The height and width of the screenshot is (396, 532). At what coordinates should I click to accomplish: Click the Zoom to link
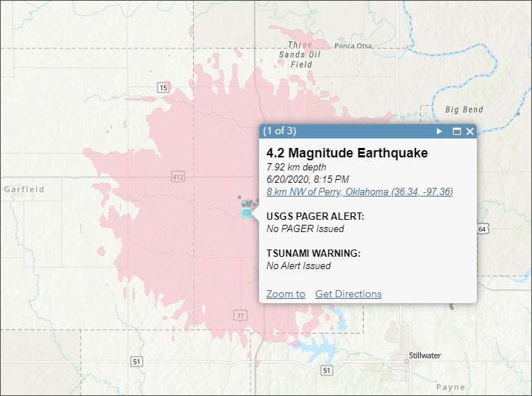285,294
